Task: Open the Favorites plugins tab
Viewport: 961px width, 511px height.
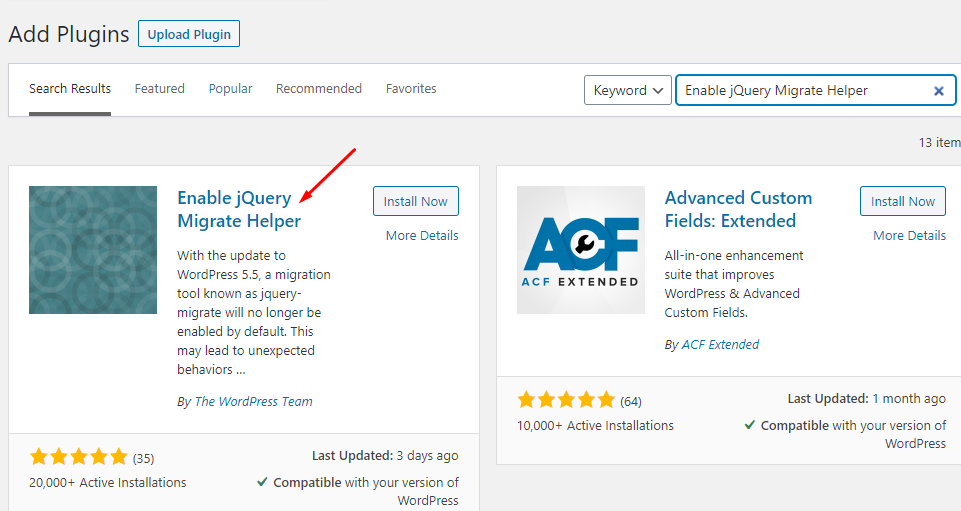Action: click(x=411, y=88)
